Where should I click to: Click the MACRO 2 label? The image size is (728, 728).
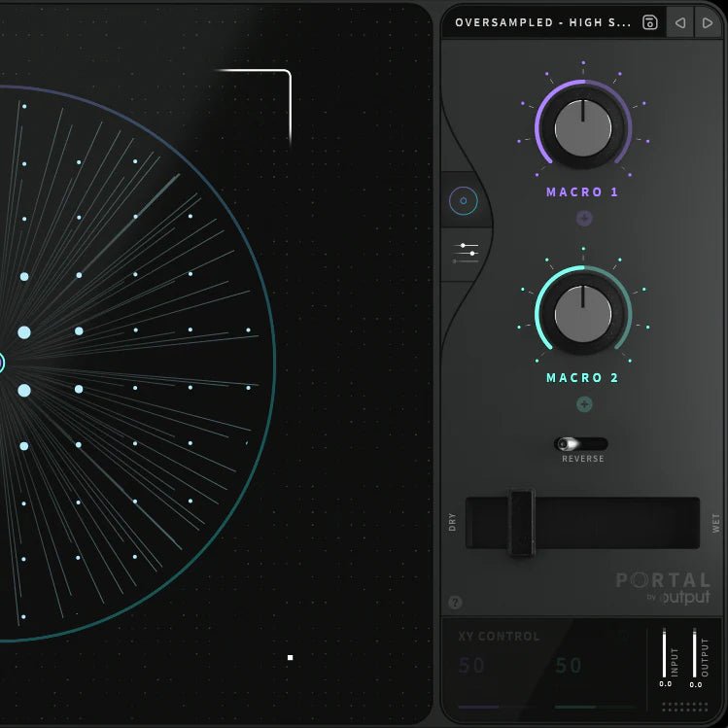pos(582,378)
